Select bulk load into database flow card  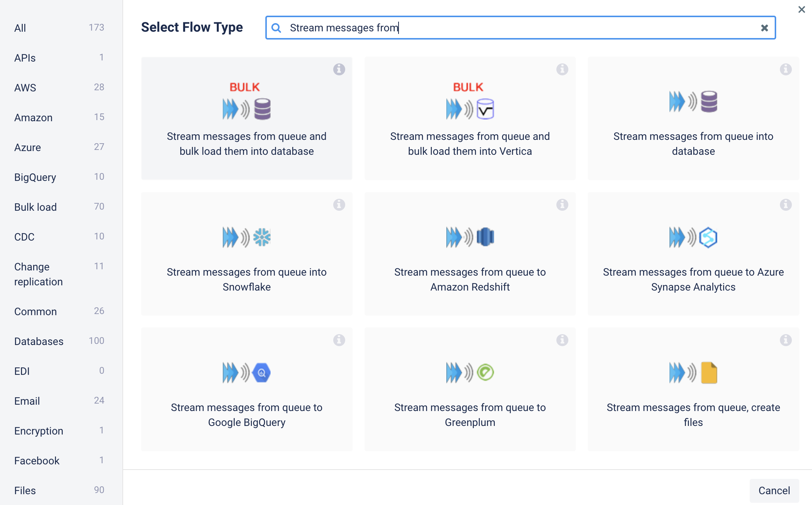[247, 118]
